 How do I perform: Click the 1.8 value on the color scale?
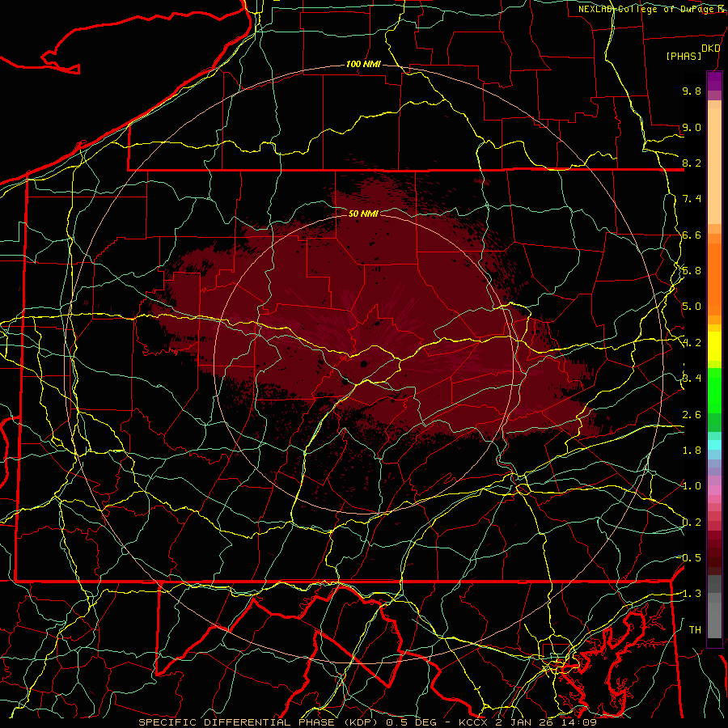[x=692, y=451]
